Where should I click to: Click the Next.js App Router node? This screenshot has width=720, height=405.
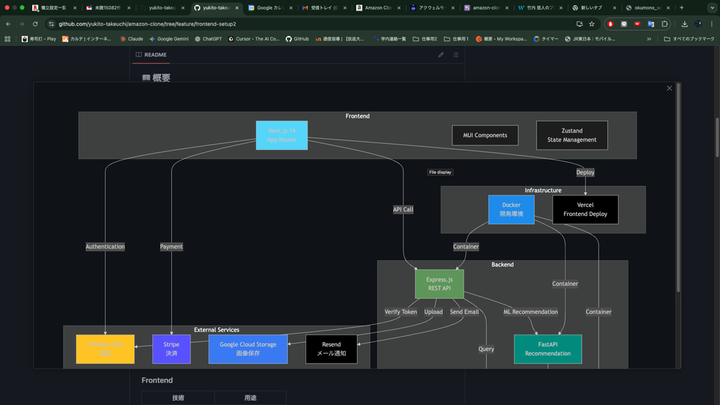click(x=281, y=135)
